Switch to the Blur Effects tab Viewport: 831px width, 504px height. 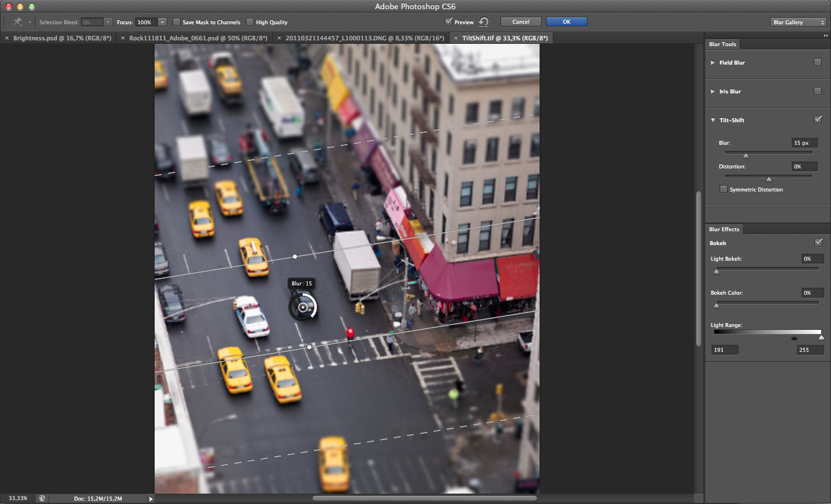pyautogui.click(x=724, y=229)
